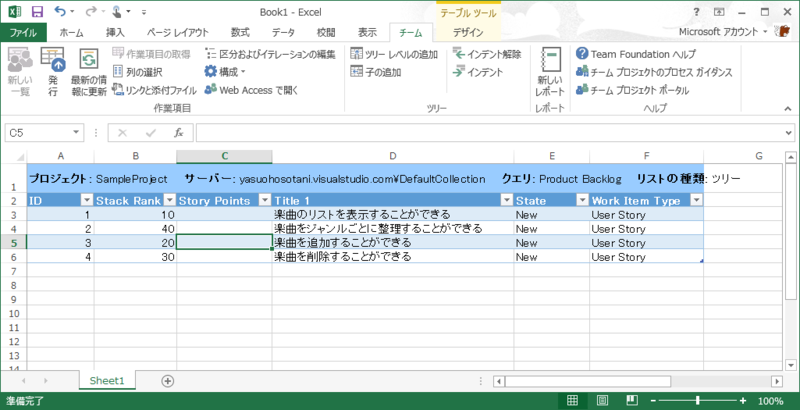
Task: Open the 構成 dropdown menu
Action: (x=226, y=72)
